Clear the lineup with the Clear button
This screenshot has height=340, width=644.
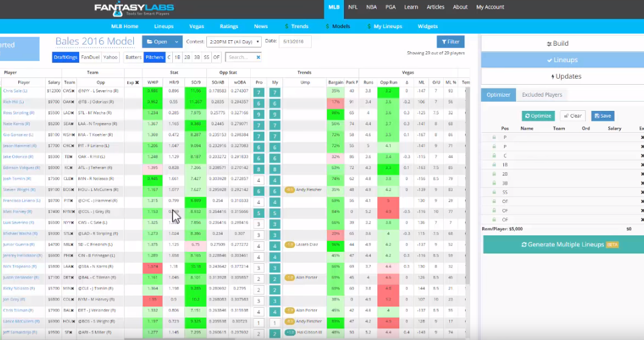click(x=573, y=116)
